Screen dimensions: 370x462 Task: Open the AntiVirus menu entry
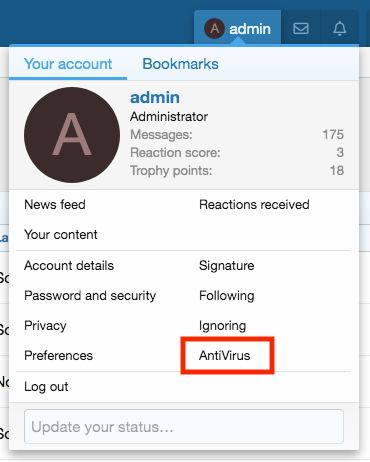coord(224,356)
